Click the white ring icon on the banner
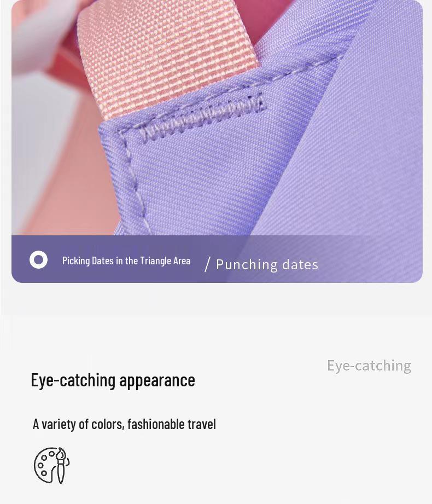Viewport: 432px width, 504px height. click(x=38, y=260)
